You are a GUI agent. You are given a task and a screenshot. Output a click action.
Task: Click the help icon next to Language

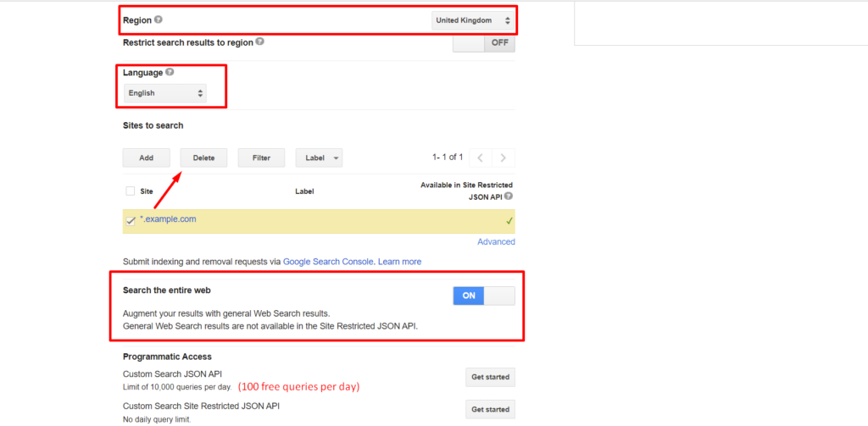(x=170, y=73)
